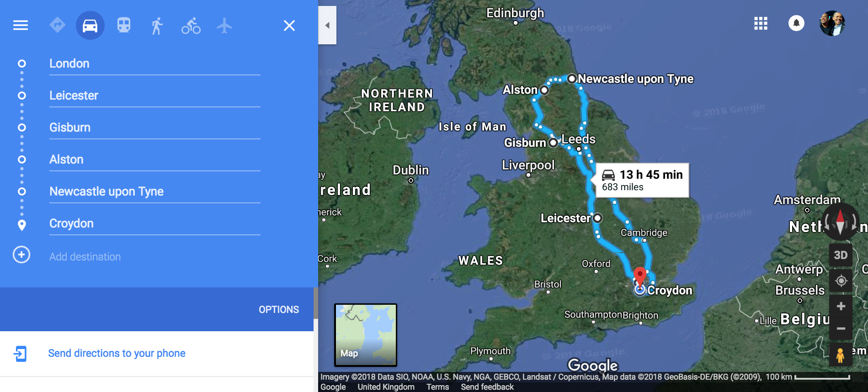868x392 pixels.
Task: Switch to transit travel mode
Action: [124, 25]
